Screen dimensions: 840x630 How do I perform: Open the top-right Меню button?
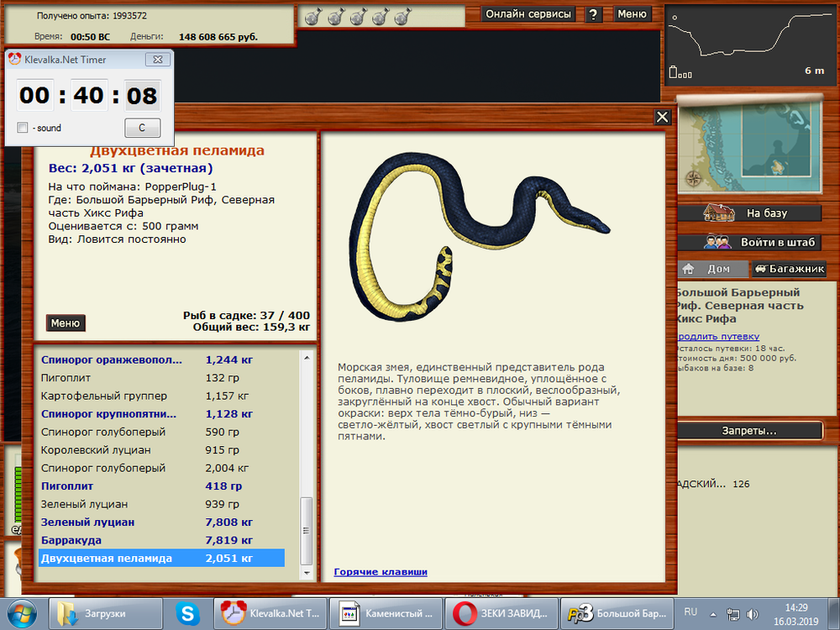click(x=632, y=14)
